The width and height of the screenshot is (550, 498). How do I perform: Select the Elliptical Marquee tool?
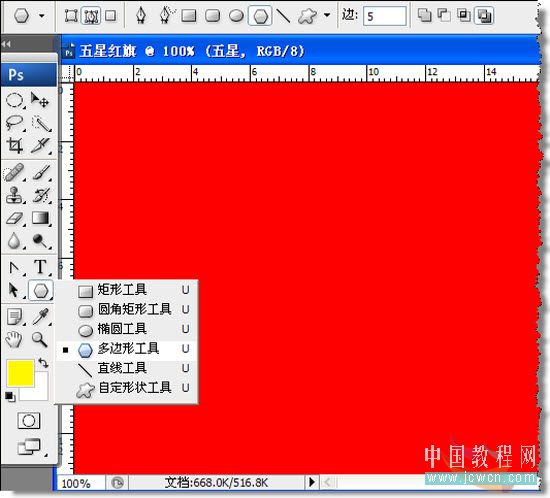point(15,101)
